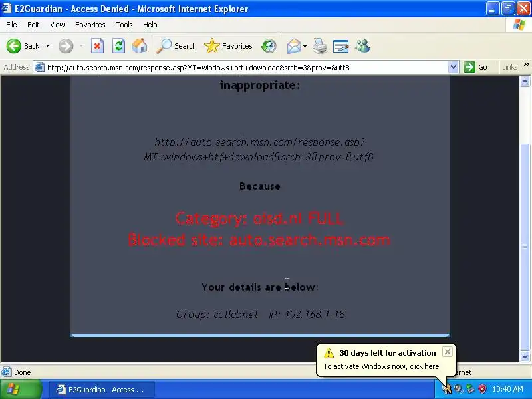The width and height of the screenshot is (532, 399).
Task: Open the Messenger people icon
Action: coord(362,46)
